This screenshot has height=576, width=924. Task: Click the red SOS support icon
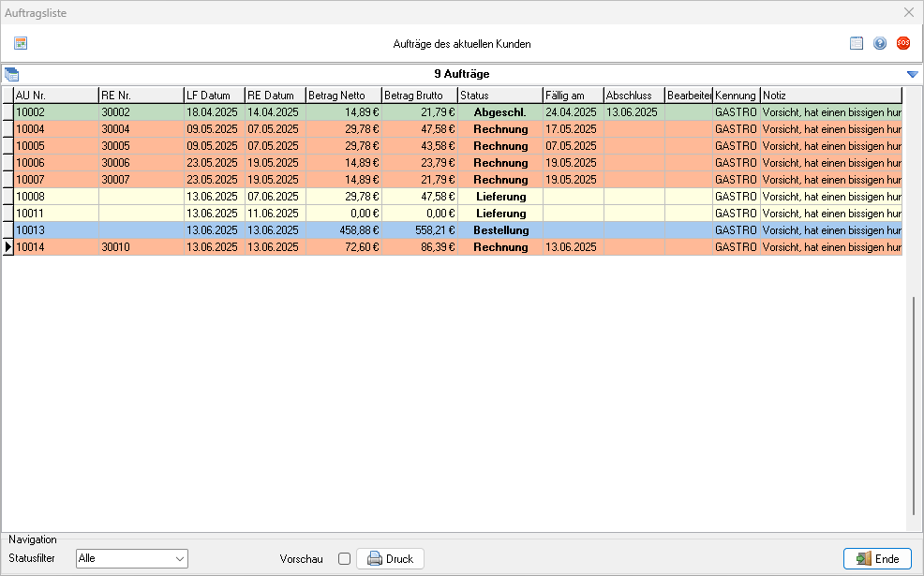(x=903, y=43)
